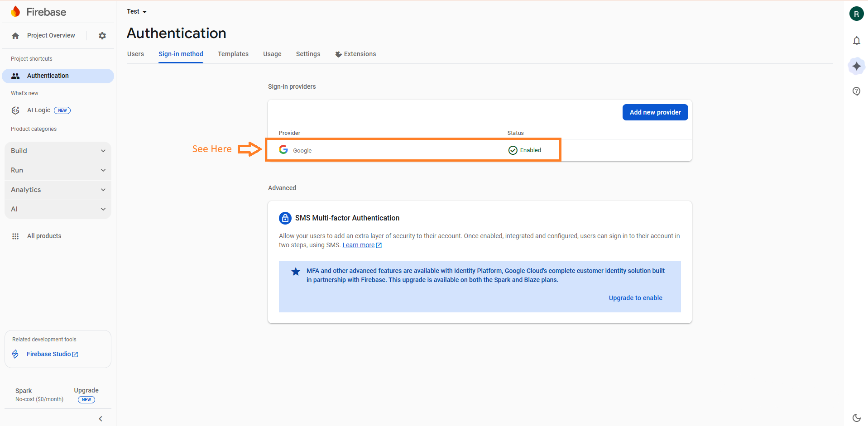The image size is (868, 426).
Task: Click the Extensions puzzle icon
Action: [338, 54]
